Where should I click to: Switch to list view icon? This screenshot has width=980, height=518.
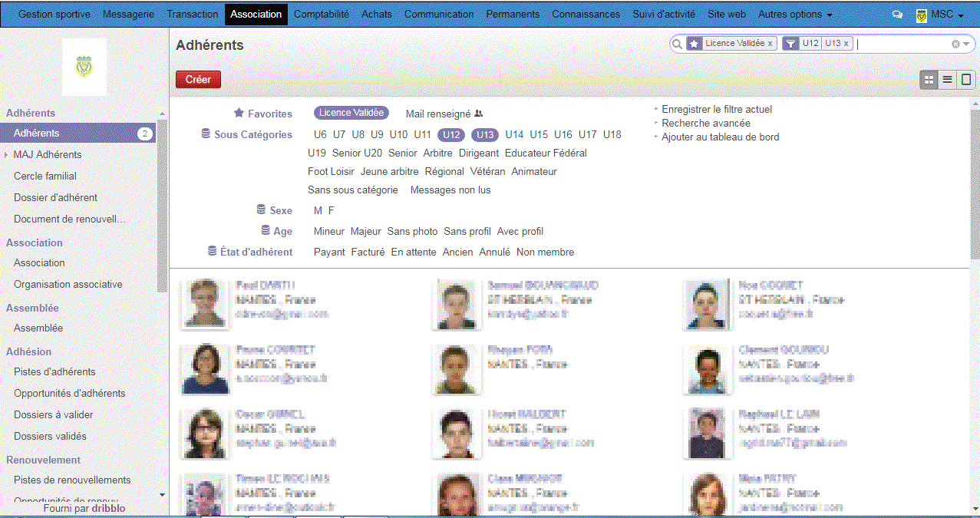coord(948,79)
